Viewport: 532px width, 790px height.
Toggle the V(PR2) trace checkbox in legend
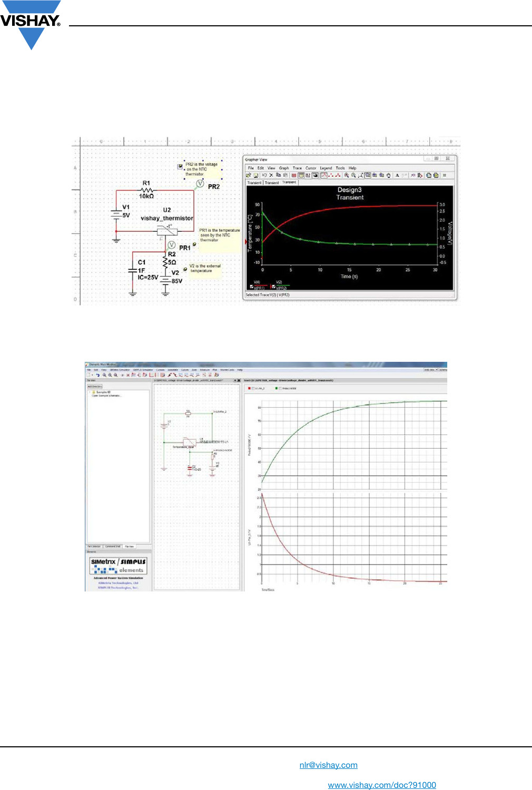pos(273,287)
